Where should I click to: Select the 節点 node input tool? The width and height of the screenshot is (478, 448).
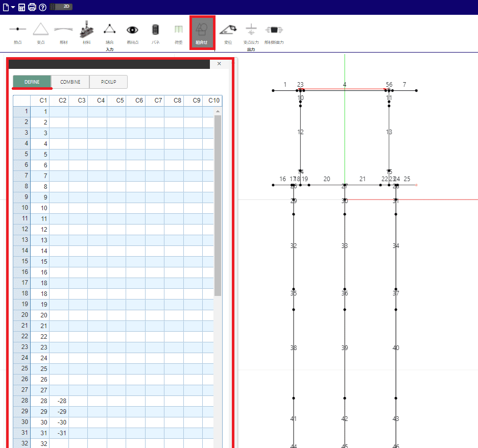pos(18,33)
